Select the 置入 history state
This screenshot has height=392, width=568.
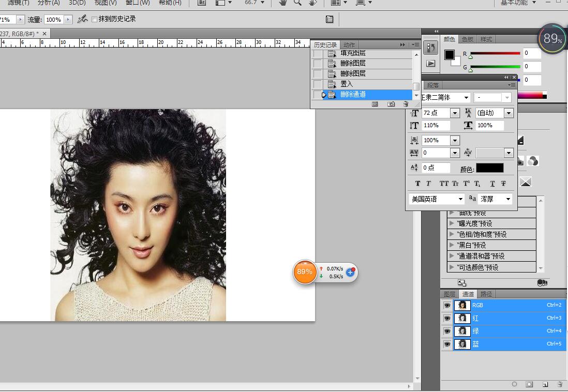(347, 84)
